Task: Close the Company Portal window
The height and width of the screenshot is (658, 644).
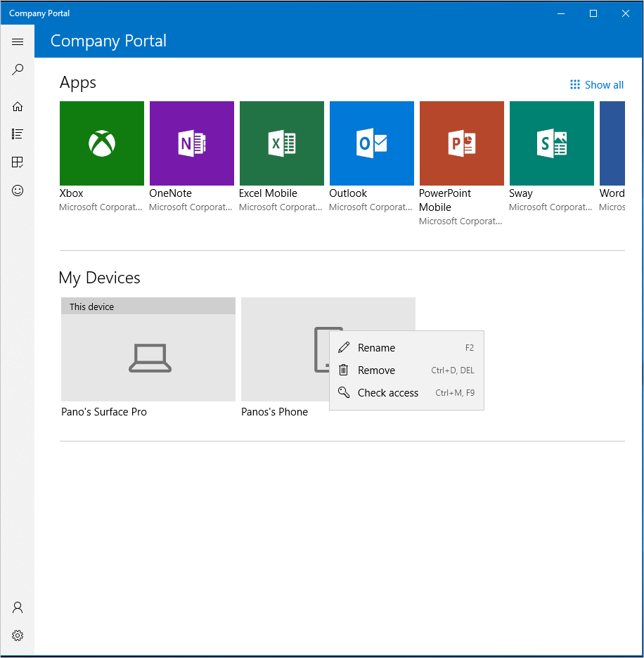Action: 626,13
